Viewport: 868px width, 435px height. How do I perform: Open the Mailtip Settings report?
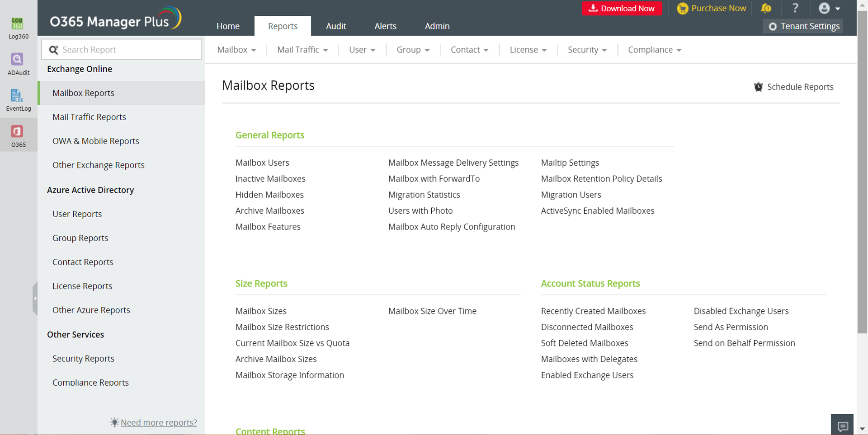(570, 163)
